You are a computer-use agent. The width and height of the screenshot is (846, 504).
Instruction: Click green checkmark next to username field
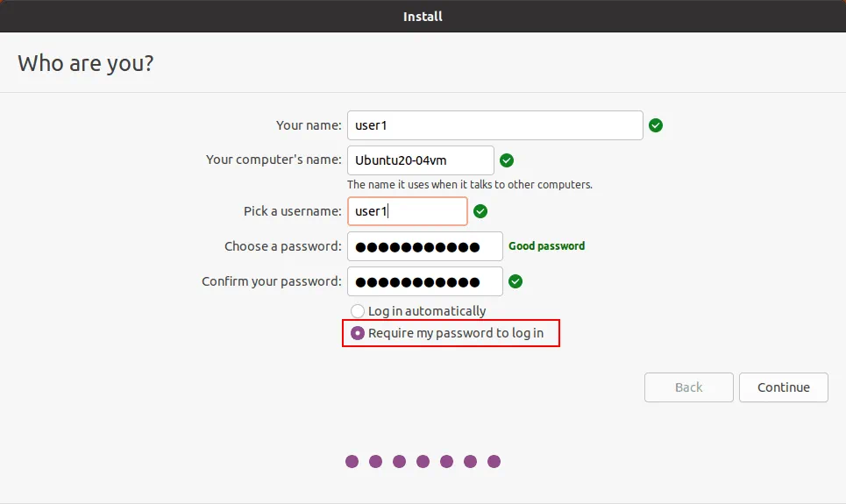point(480,211)
